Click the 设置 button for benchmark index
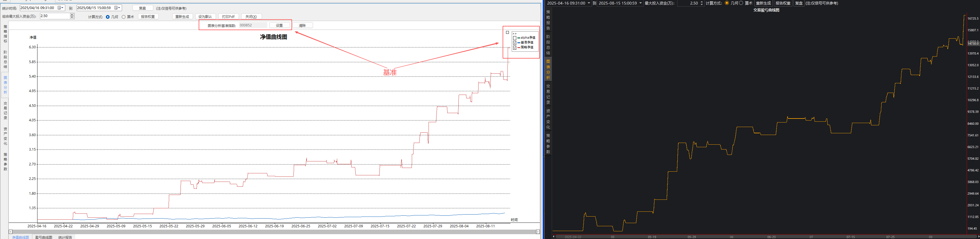This screenshot has width=980, height=239. (x=279, y=26)
